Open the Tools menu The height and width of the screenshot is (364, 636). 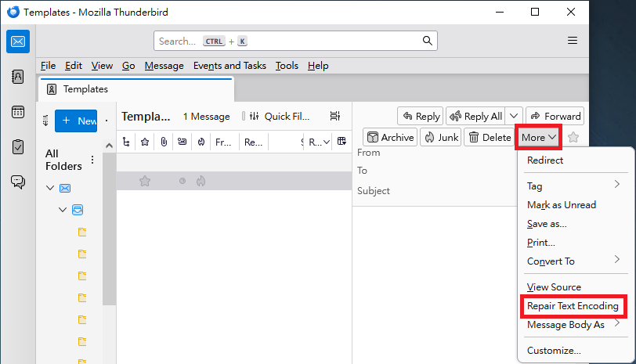tap(287, 66)
